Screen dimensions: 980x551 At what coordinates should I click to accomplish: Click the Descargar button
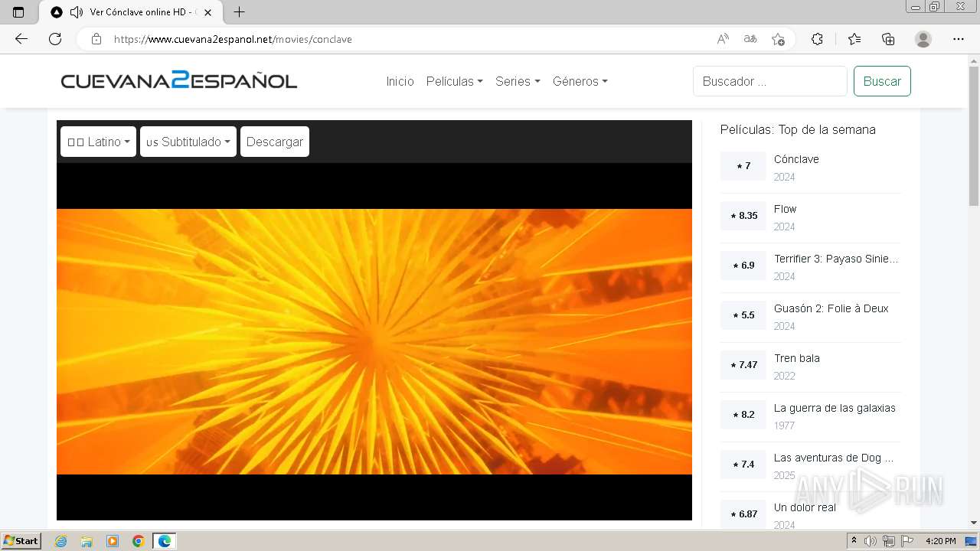[275, 142]
